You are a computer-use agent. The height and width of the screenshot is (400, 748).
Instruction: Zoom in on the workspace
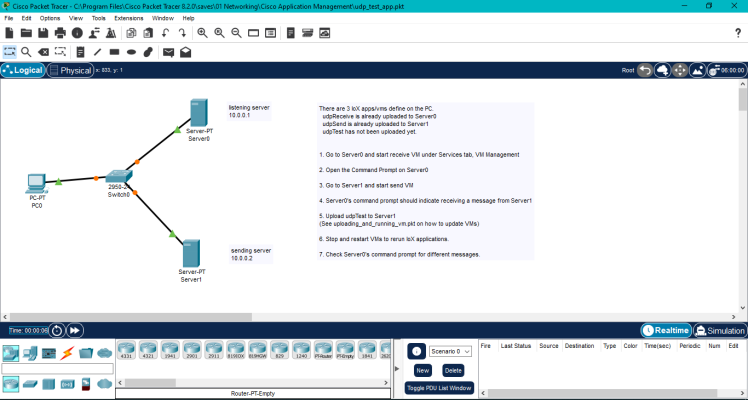[202, 33]
